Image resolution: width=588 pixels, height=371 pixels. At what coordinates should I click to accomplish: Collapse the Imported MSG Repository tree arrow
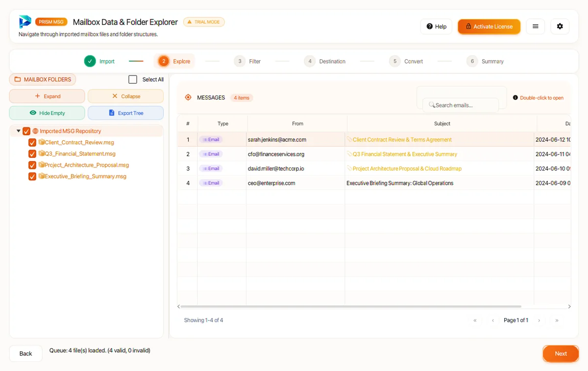(19, 131)
